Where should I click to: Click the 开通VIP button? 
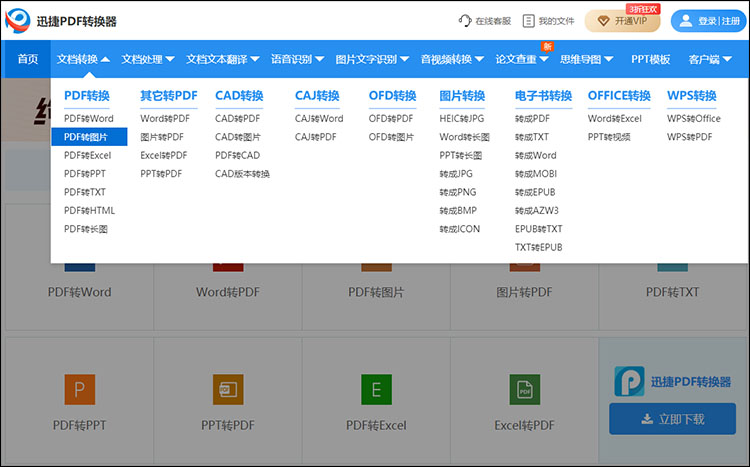click(x=622, y=21)
